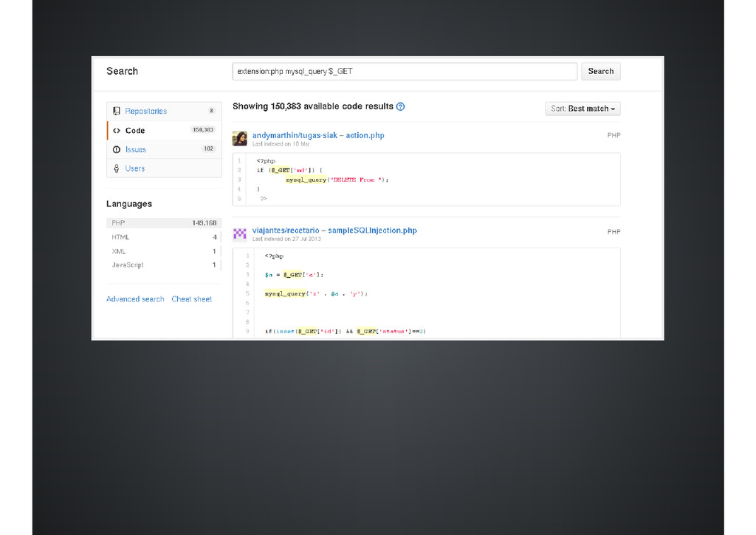Viewport: 756px width, 535px height.
Task: Click andymarthin user avatar
Action: 240,138
